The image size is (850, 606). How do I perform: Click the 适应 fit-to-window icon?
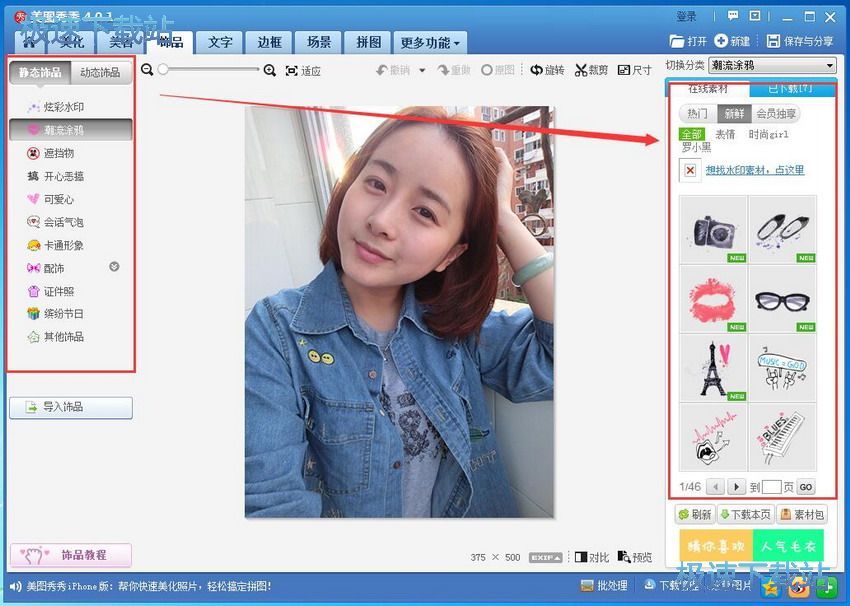coord(292,70)
